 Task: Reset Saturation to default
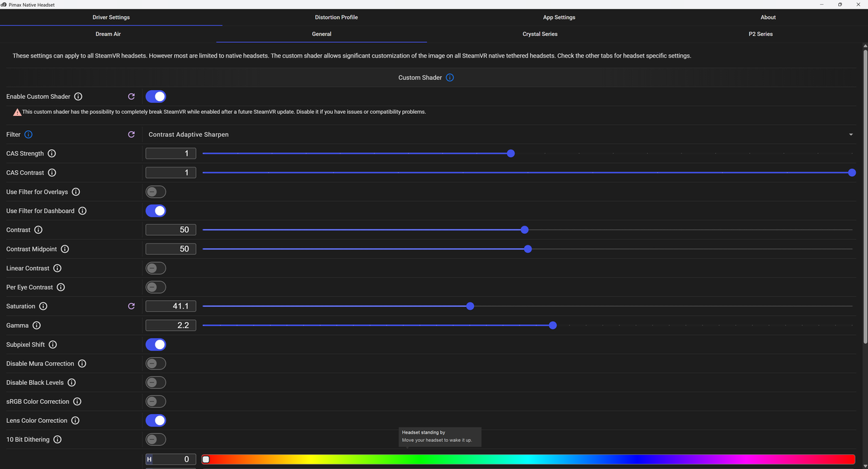point(132,306)
